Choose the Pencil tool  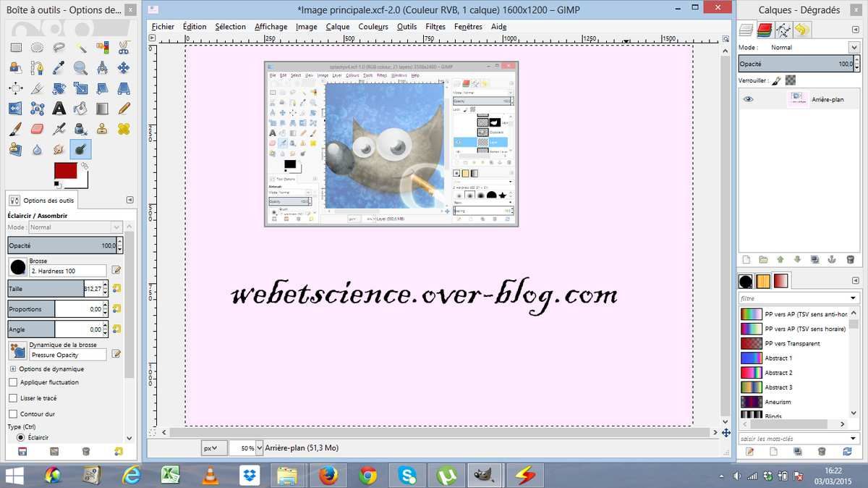[x=124, y=109]
